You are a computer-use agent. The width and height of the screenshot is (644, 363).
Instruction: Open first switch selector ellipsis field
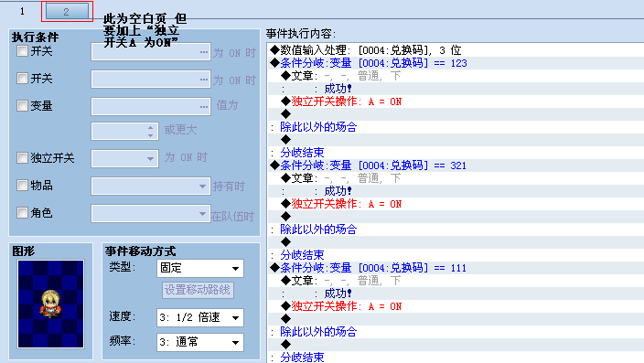(x=151, y=52)
